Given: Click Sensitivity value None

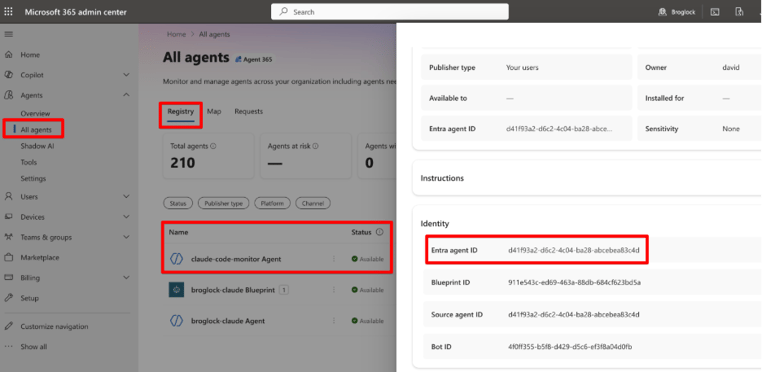Looking at the screenshot, I should pyautogui.click(x=731, y=129).
